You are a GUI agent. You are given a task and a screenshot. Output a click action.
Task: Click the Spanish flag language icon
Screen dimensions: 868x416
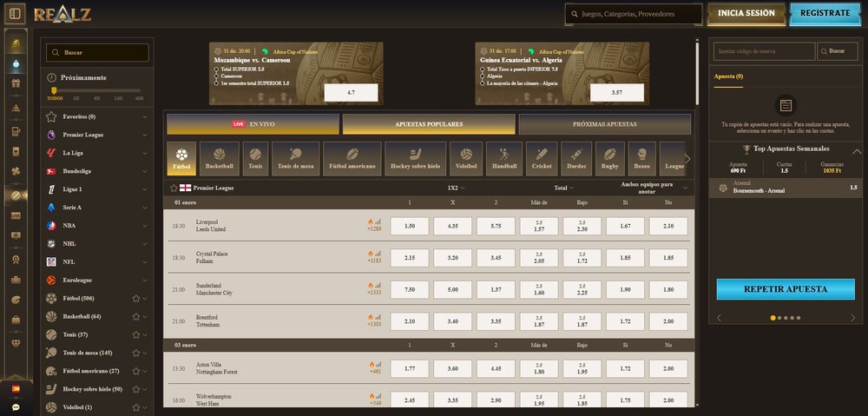click(x=16, y=388)
